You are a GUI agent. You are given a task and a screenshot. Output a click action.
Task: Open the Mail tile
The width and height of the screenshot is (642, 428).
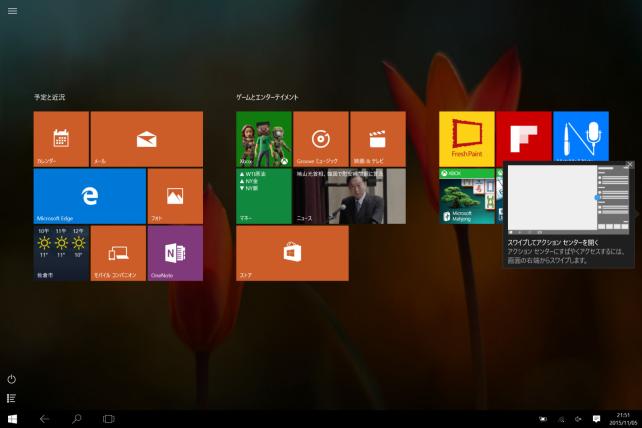(x=146, y=138)
